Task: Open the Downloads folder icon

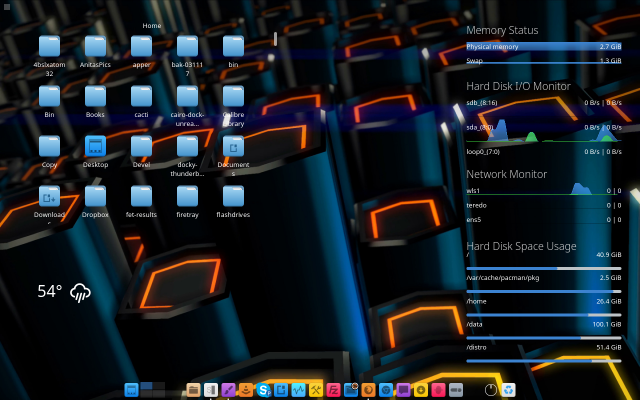Action: coord(49,197)
